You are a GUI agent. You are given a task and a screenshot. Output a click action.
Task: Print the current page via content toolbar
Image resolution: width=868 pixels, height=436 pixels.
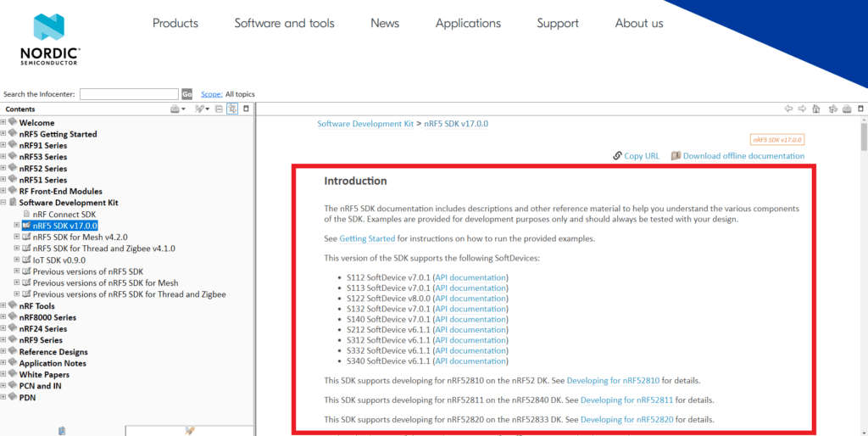[847, 109]
